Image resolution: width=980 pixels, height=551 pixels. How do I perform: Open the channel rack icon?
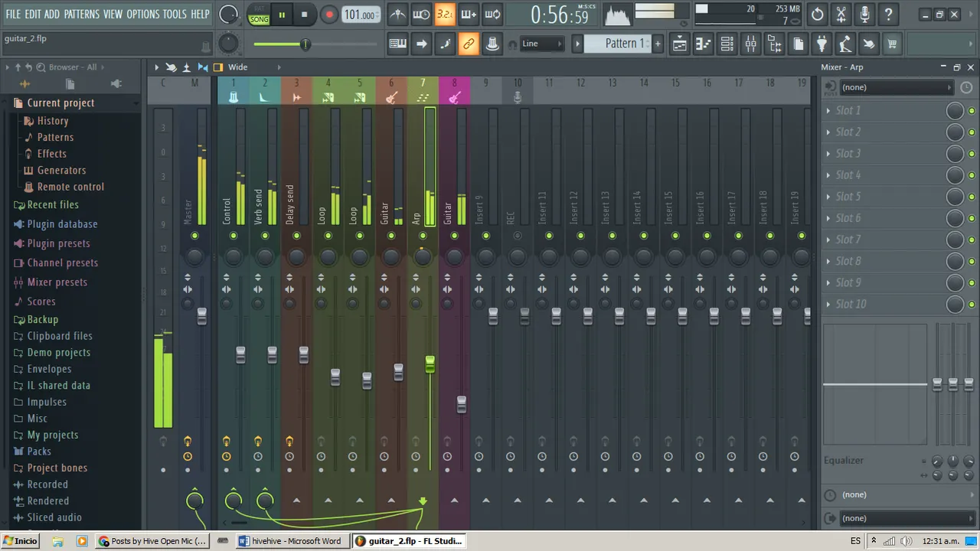(727, 44)
